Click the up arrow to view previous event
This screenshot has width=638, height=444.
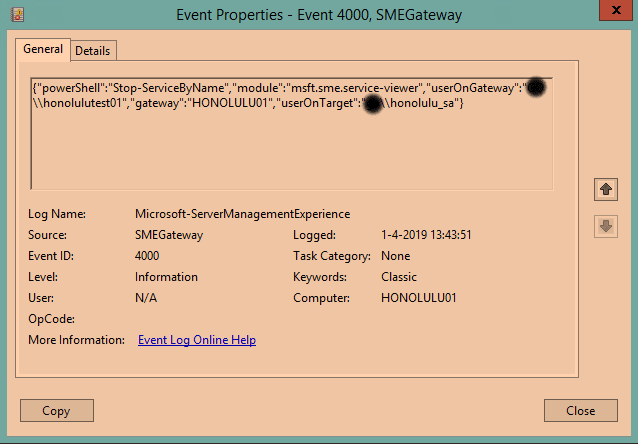click(605, 189)
